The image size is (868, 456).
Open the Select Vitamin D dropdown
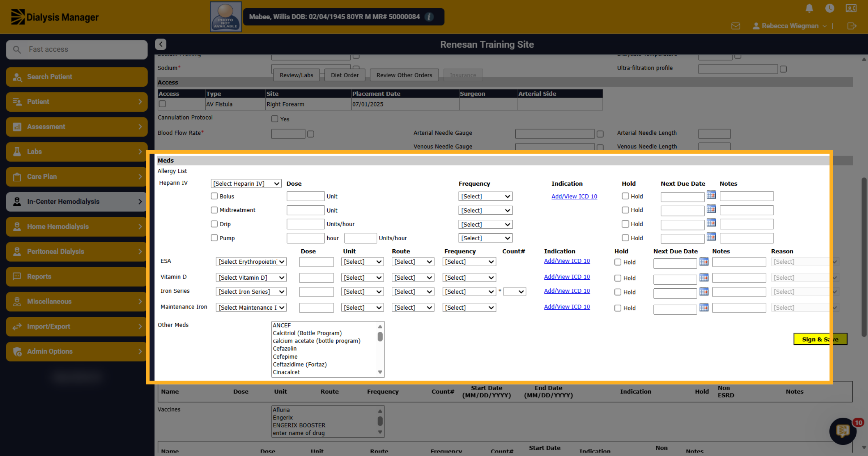click(251, 278)
